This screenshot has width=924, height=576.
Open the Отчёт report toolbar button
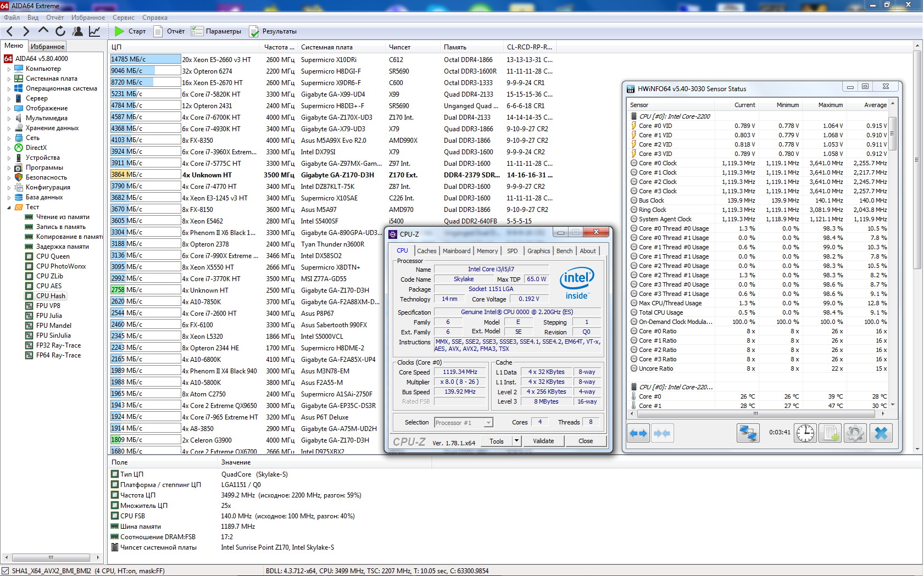point(169,31)
